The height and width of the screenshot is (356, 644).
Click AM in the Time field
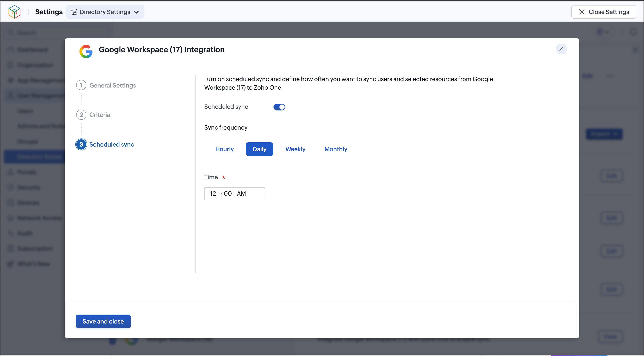(241, 194)
